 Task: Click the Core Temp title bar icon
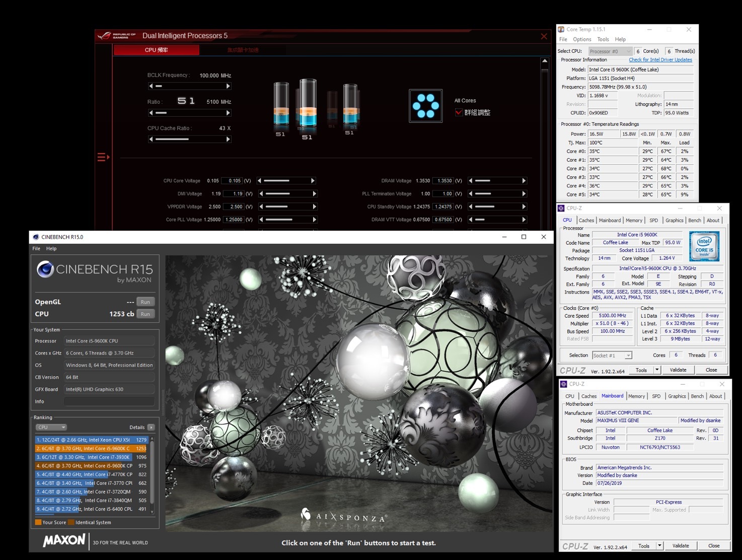(561, 29)
